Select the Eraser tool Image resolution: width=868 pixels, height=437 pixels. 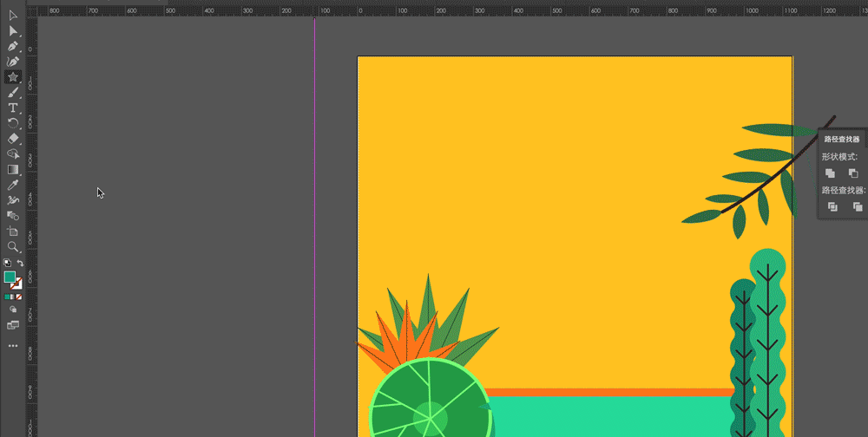[x=13, y=138]
